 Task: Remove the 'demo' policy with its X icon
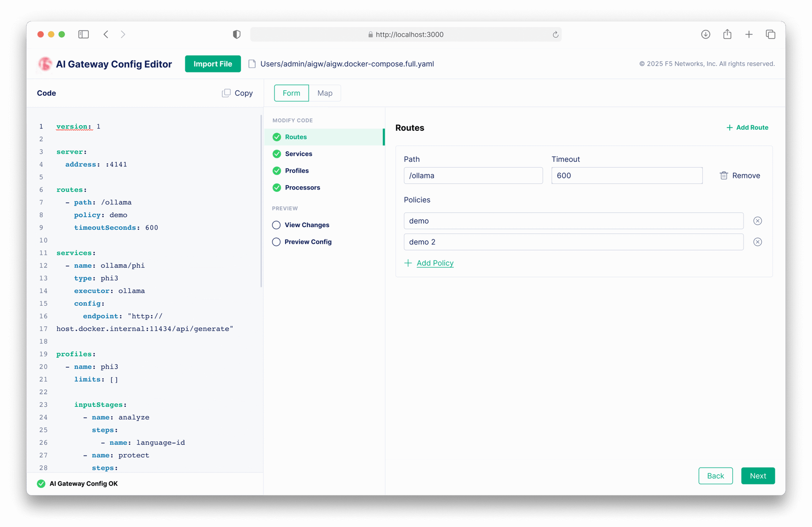pos(757,221)
